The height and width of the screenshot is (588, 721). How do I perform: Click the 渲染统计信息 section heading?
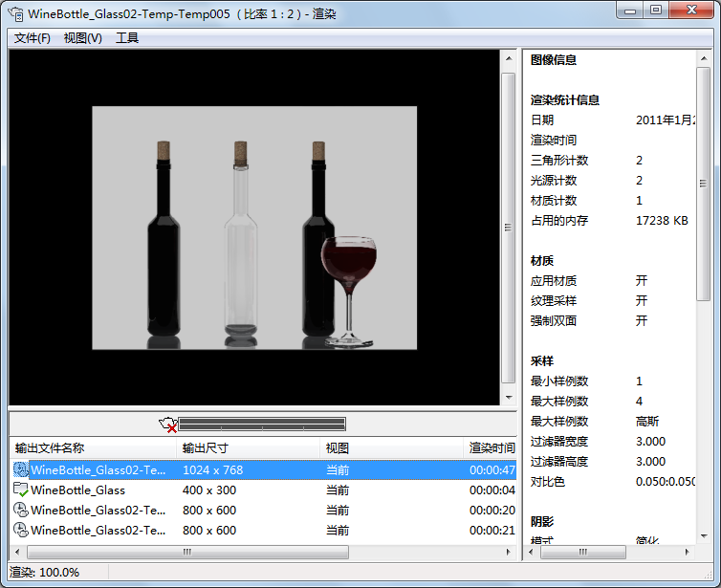565,100
